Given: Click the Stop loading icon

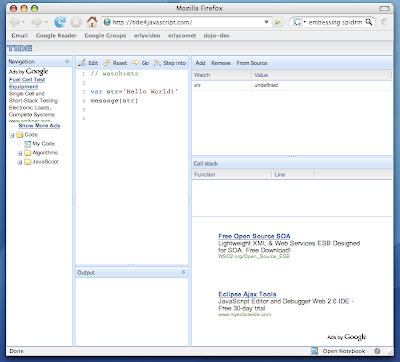Looking at the screenshot, I should [x=76, y=22].
